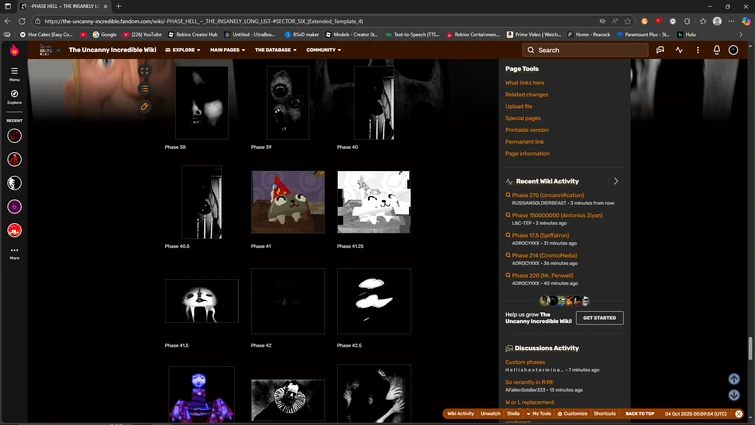Viewport: 755px width, 425px height.
Task: Open the MAIN PAGES dropdown
Action: coord(227,50)
